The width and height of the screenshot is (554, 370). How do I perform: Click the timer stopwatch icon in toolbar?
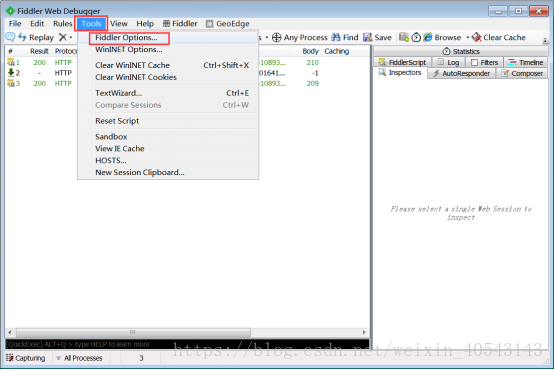pyautogui.click(x=416, y=37)
